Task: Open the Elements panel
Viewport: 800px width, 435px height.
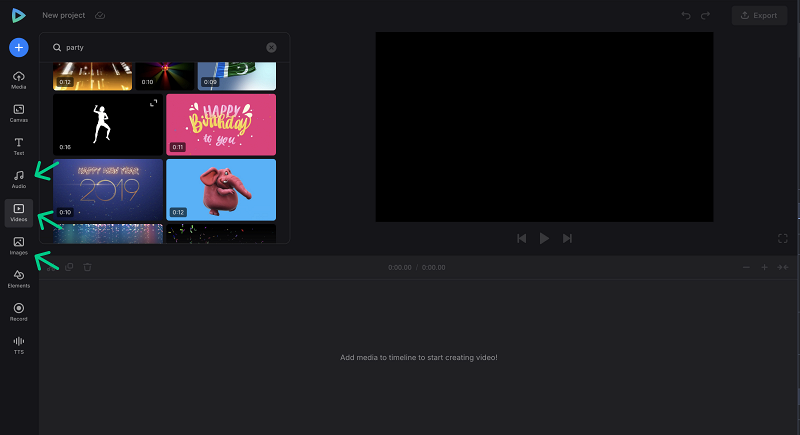Action: (19, 279)
